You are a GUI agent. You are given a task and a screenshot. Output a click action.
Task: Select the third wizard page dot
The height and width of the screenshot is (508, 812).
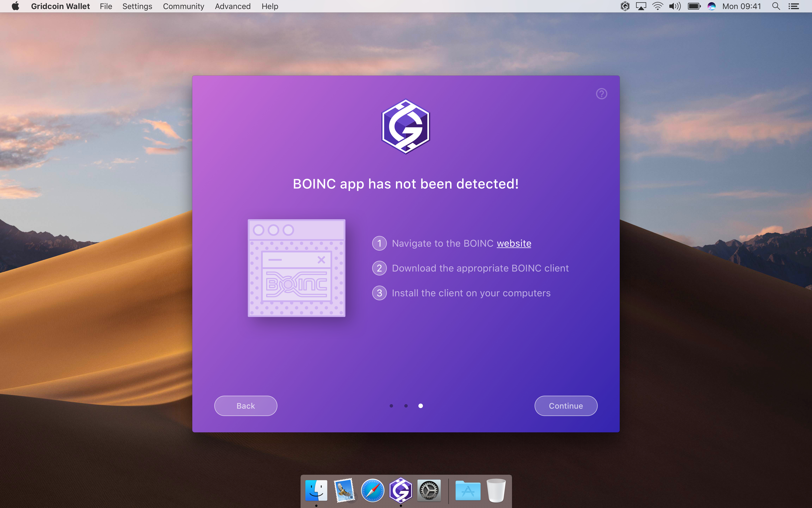[420, 406]
